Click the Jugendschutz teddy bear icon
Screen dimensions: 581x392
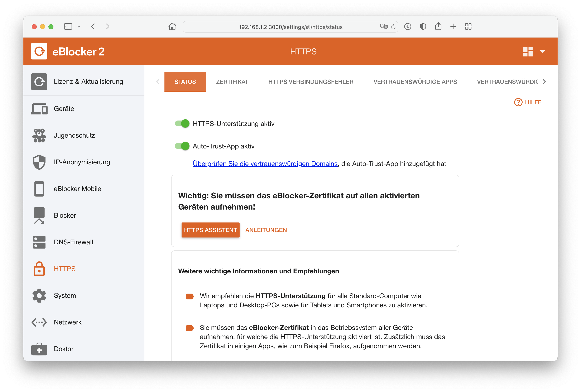click(39, 135)
